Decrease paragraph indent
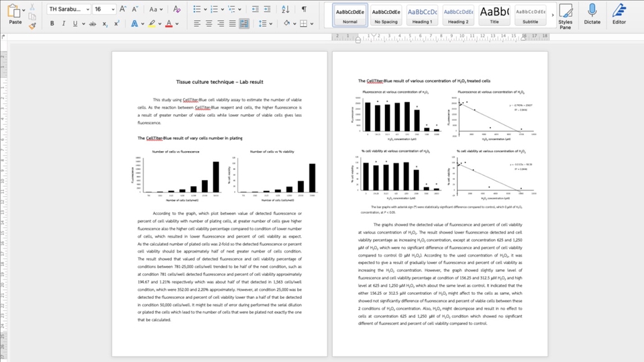 tap(256, 9)
